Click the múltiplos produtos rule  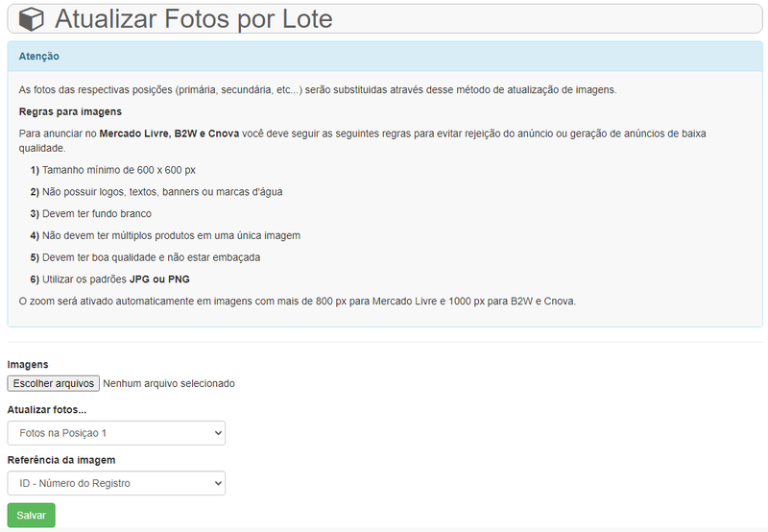(x=165, y=235)
